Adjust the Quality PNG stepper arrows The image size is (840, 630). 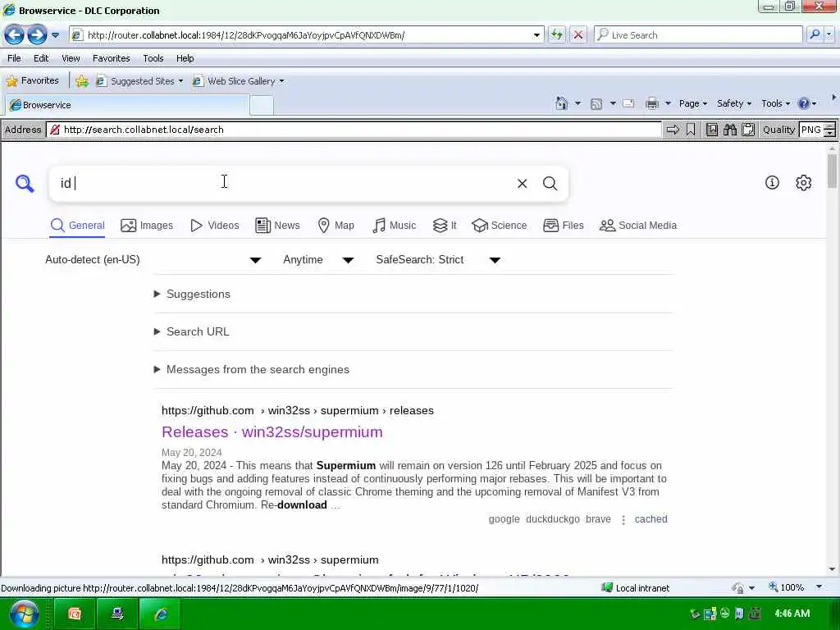click(x=829, y=130)
